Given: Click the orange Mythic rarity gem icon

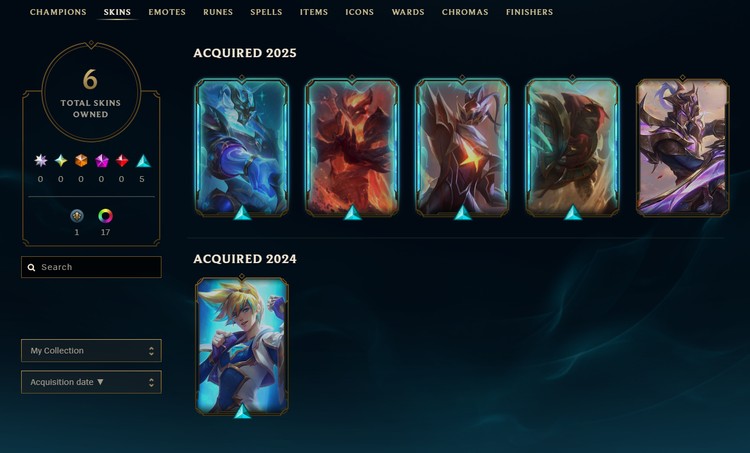Looking at the screenshot, I should click(x=81, y=161).
